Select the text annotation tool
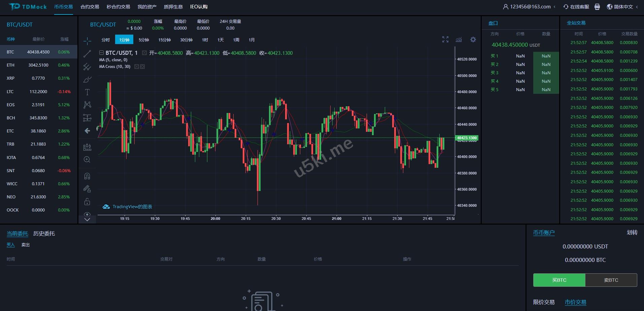 (x=87, y=92)
